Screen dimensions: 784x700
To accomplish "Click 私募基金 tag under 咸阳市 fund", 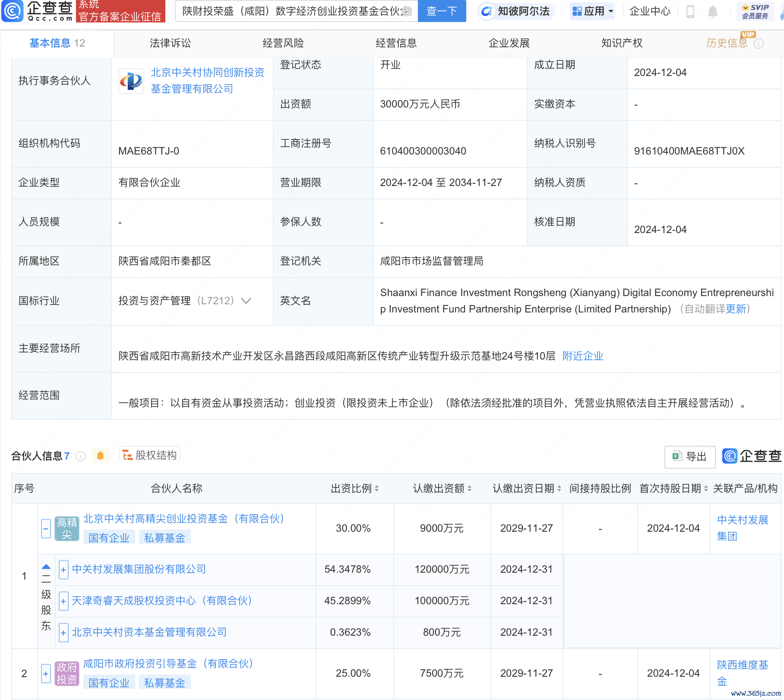I will tap(164, 683).
